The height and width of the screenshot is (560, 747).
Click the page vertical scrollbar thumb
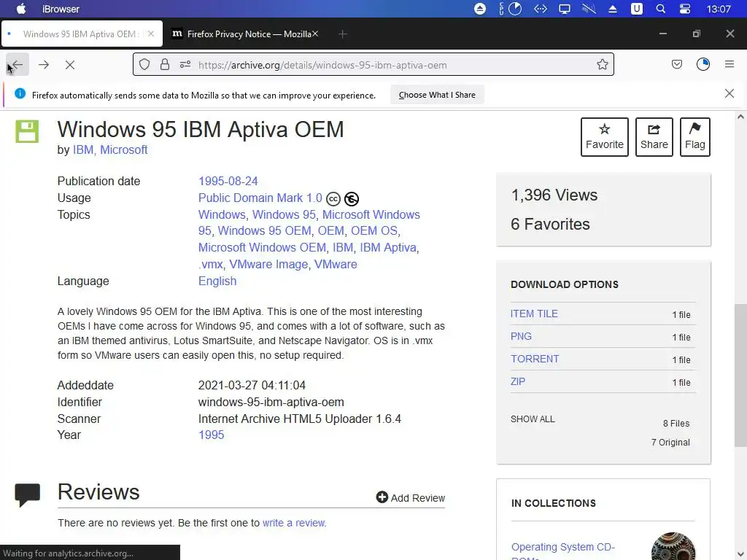point(740,376)
